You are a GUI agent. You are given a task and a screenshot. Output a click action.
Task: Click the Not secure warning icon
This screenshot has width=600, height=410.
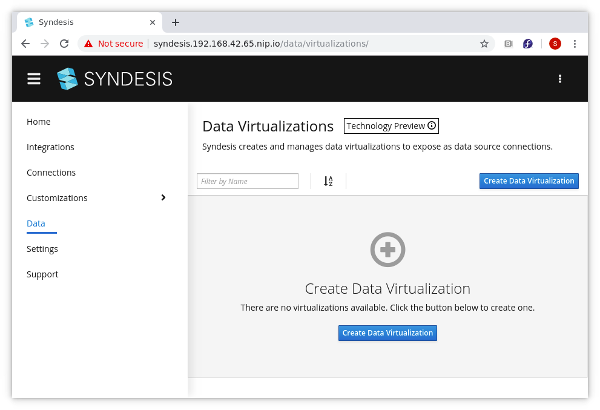88,44
